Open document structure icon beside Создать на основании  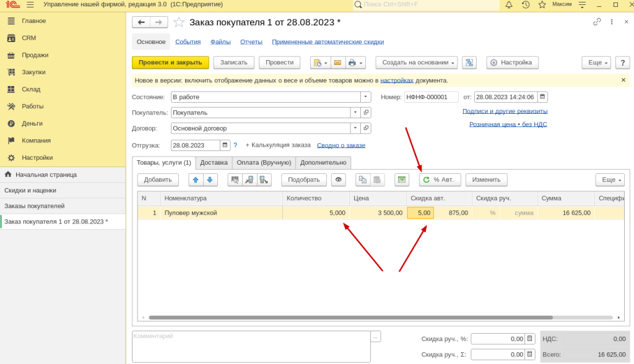click(x=469, y=63)
